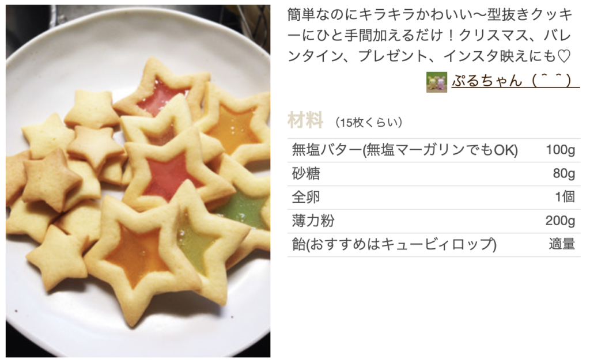Click the (15枚くらい) serving size text

[369, 122]
